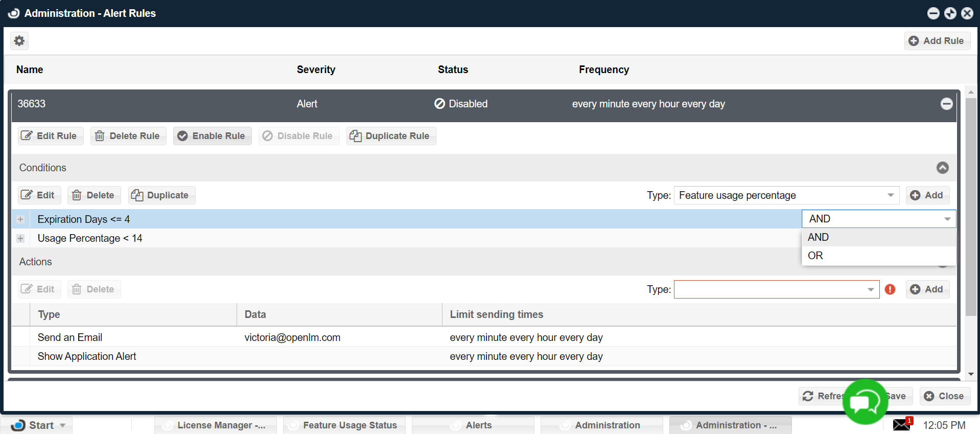Enable the rule with Enable Rule
The image size is (980, 434).
coord(212,136)
